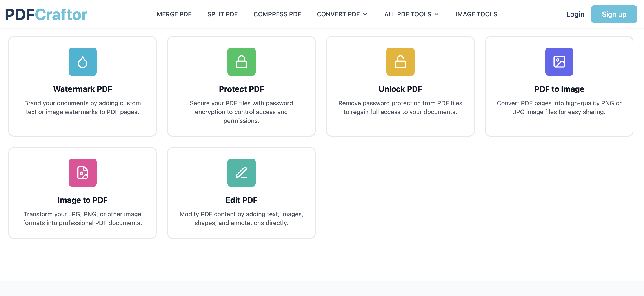Open the COMPRESS PDF page
644x296 pixels.
[x=277, y=14]
